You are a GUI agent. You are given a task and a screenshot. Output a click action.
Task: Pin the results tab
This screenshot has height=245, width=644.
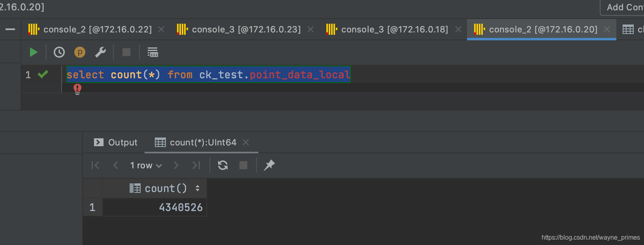click(x=269, y=165)
